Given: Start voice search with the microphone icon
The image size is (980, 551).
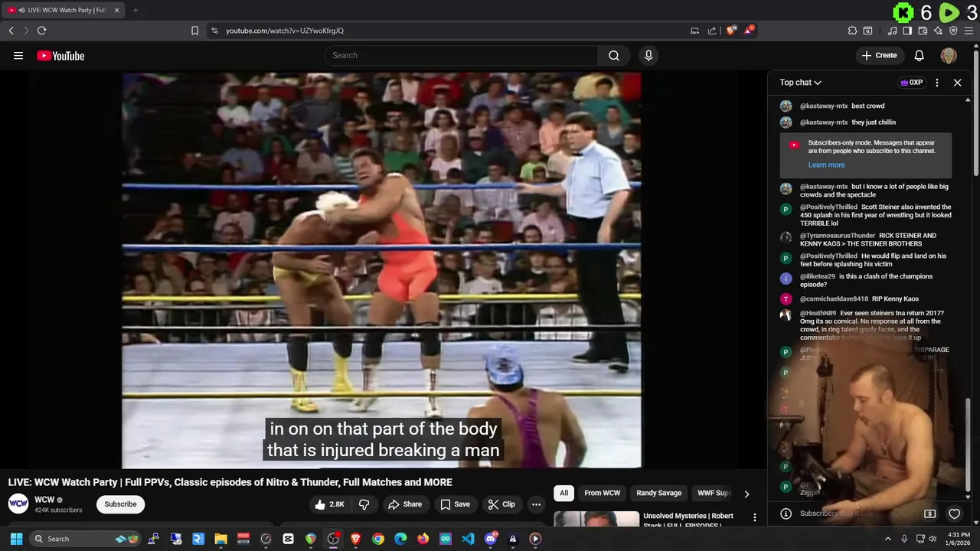Looking at the screenshot, I should 648,55.
